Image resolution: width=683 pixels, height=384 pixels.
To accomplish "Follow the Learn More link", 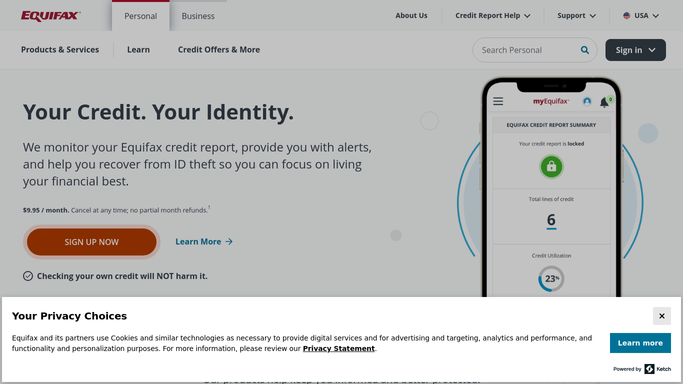I will (x=204, y=242).
